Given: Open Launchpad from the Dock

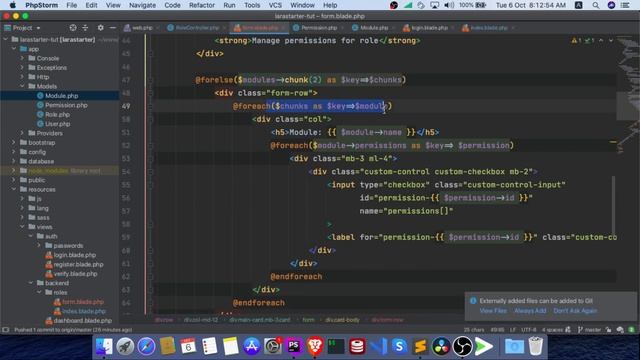Looking at the screenshot, I should (125, 347).
